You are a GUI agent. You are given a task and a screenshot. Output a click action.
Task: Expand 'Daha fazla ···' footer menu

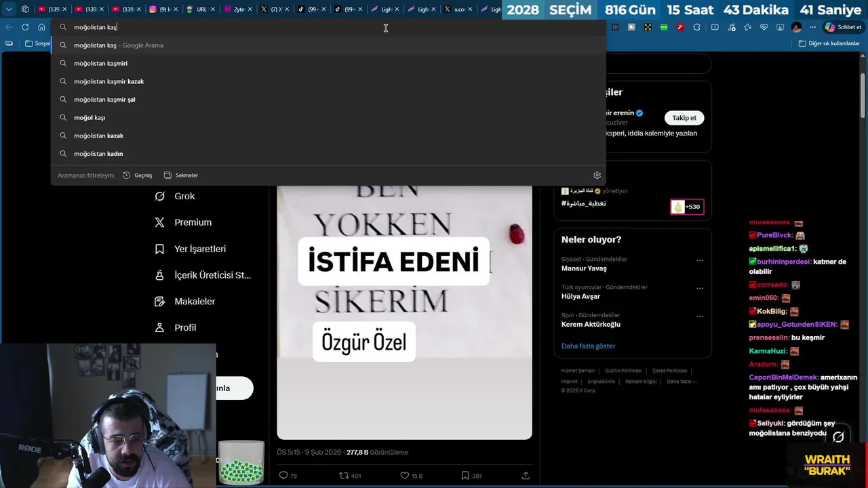(x=682, y=382)
